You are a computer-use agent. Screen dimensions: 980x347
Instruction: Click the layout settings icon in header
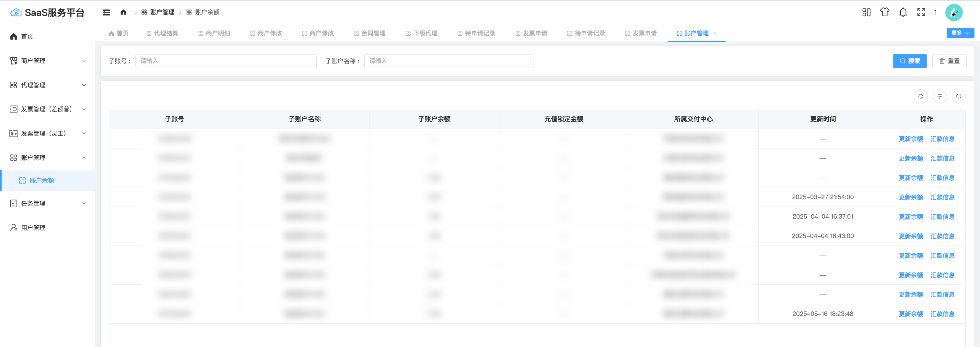[866, 13]
